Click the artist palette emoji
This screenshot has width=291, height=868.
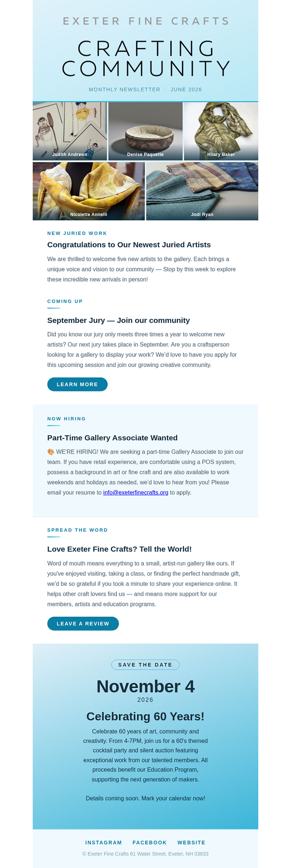[51, 451]
